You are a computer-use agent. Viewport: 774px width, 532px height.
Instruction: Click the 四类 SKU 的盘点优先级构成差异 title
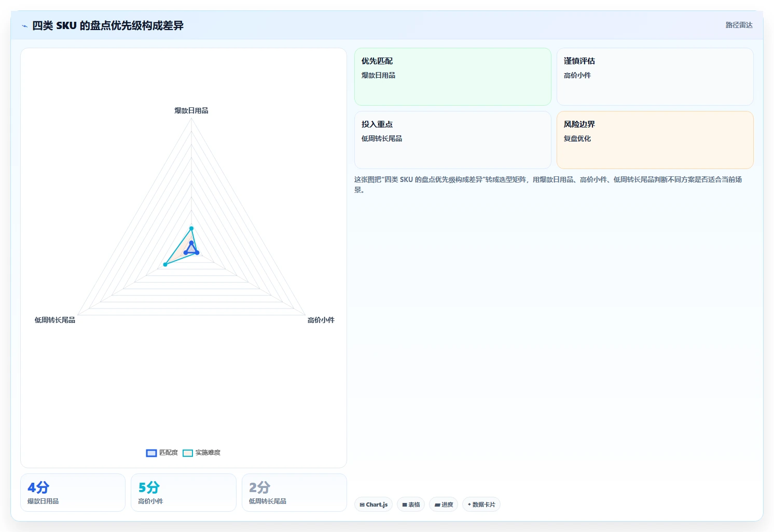(108, 25)
